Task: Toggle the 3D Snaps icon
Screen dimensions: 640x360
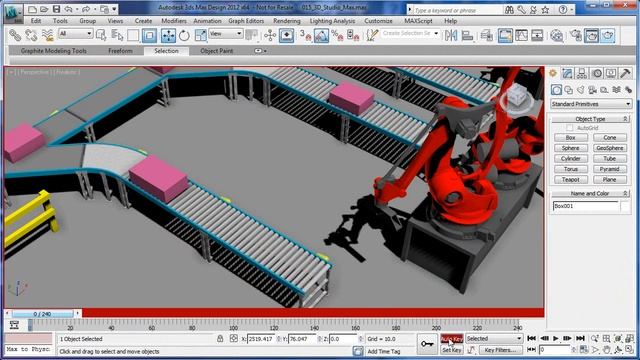Action: pos(305,36)
